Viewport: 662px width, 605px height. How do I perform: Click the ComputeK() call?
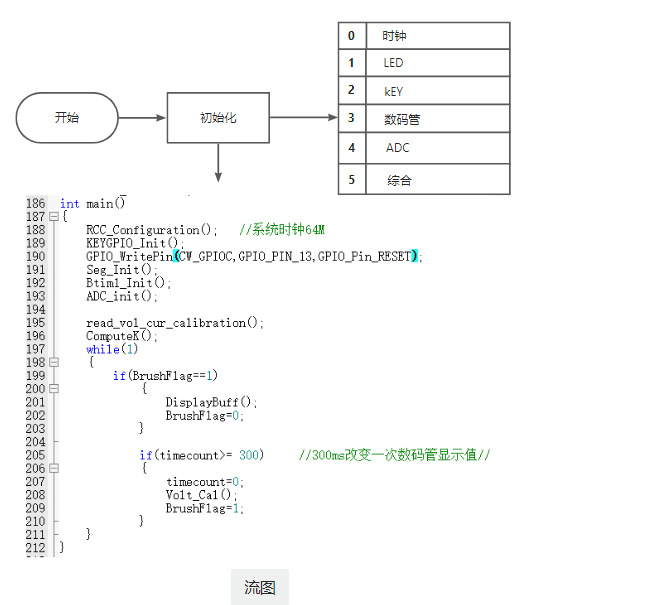point(122,336)
